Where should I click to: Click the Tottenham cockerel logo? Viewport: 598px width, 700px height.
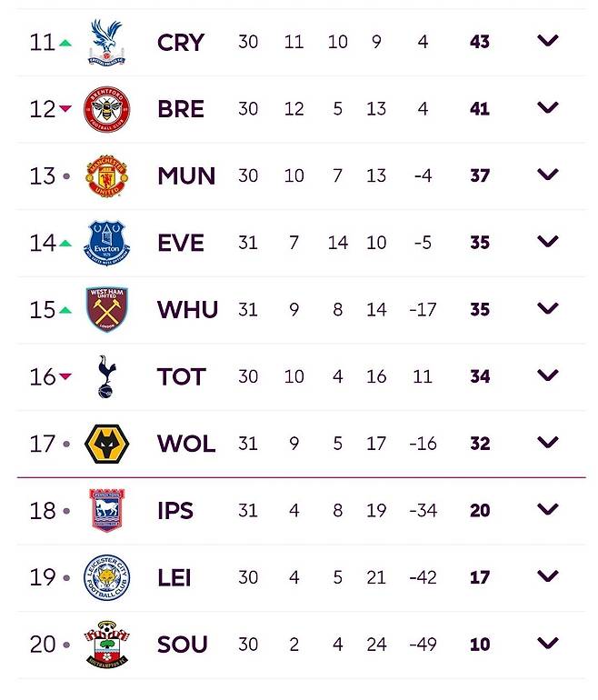tap(106, 376)
